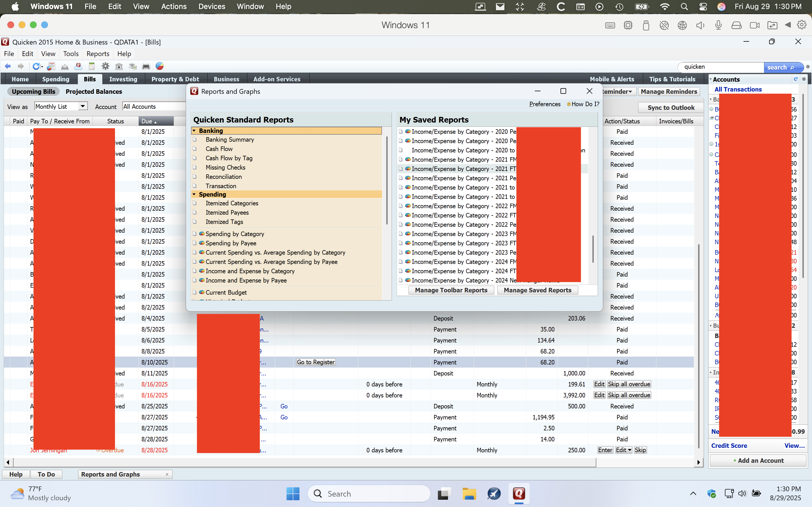The width and height of the screenshot is (812, 507).
Task: Click the Quicken cloud sync icon
Action: [78, 66]
